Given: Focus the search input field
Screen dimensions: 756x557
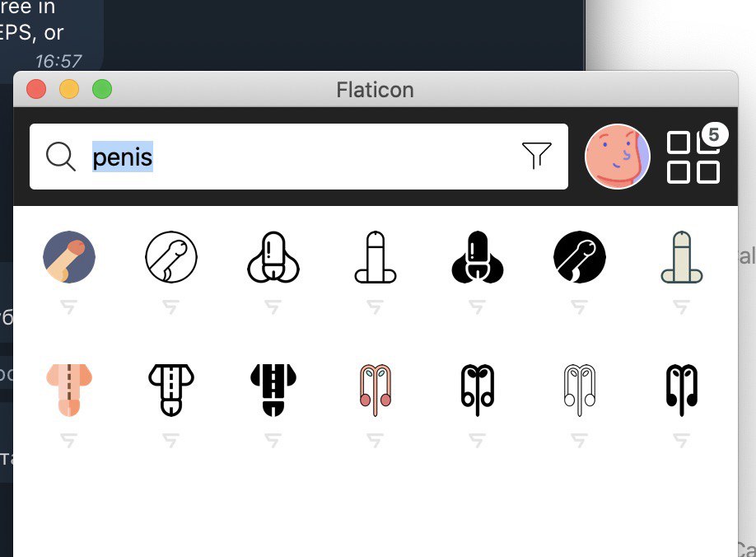Looking at the screenshot, I should point(299,157).
